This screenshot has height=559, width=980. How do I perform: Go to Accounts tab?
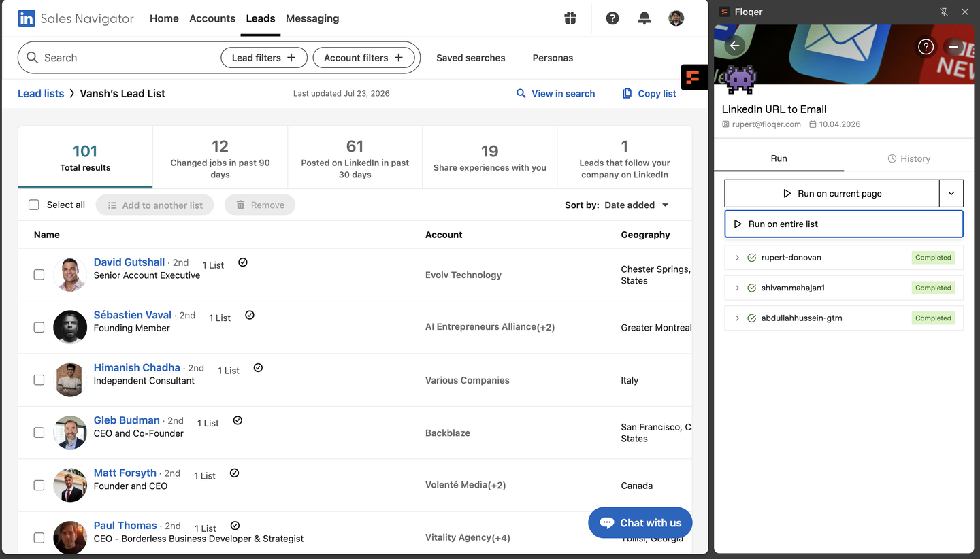pyautogui.click(x=212, y=18)
